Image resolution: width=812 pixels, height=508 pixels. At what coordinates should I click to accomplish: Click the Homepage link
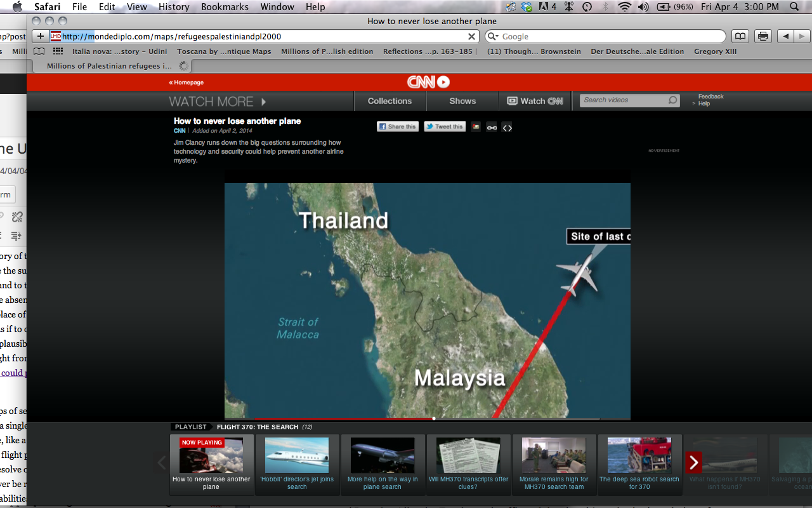click(x=187, y=83)
